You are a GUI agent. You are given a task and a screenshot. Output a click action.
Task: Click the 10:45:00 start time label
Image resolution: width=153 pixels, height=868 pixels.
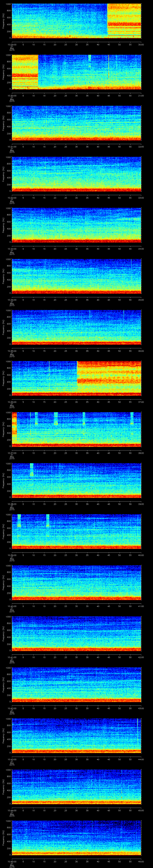click(12, 861)
